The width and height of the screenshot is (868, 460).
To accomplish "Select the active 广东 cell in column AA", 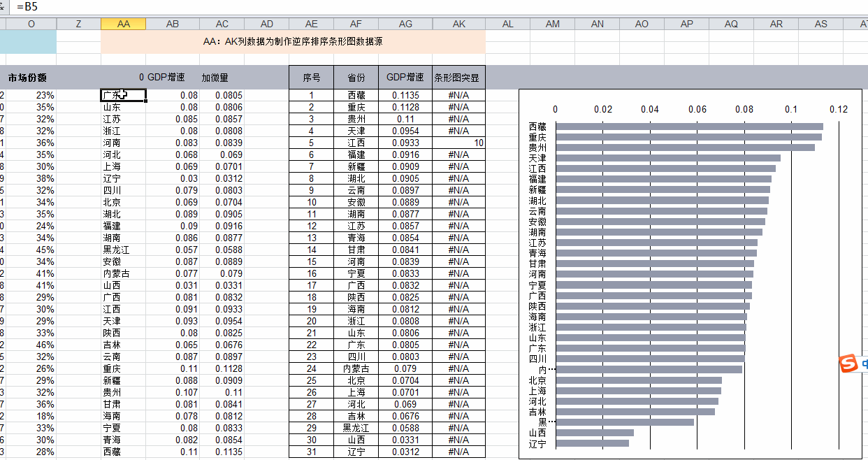I will coord(124,95).
